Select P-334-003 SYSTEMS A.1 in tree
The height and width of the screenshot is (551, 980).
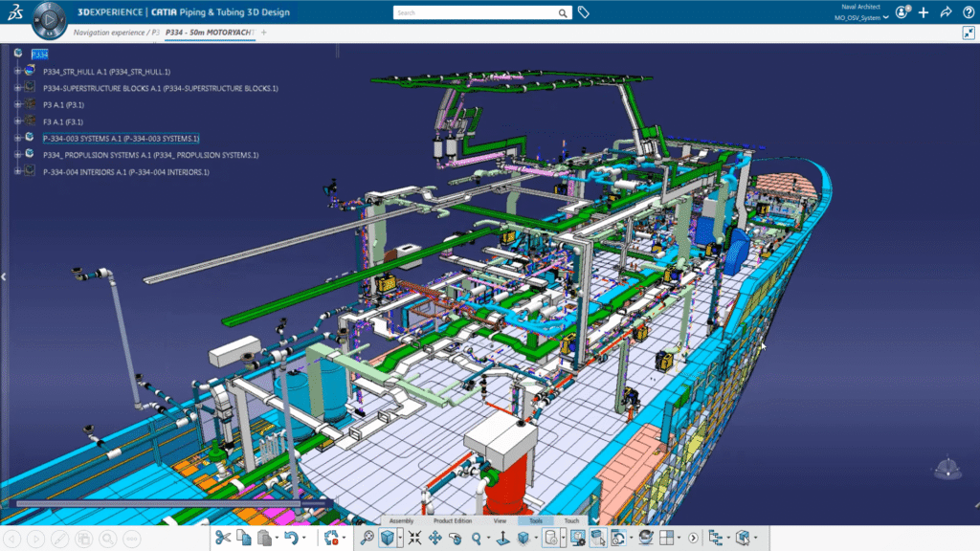tap(121, 138)
